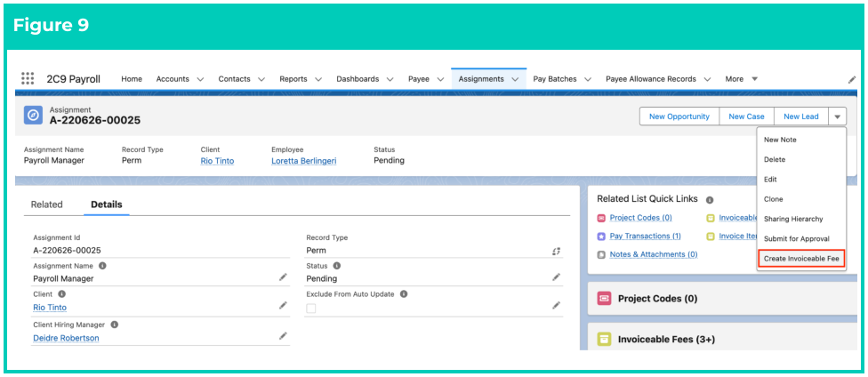Viewport: 868px width, 377px height.
Task: Click change Record Type icon
Action: (557, 251)
